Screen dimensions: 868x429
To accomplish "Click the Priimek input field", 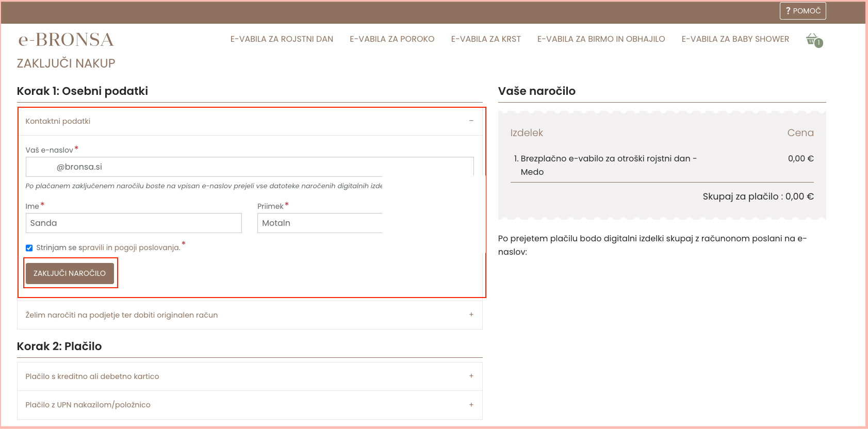I will point(320,223).
